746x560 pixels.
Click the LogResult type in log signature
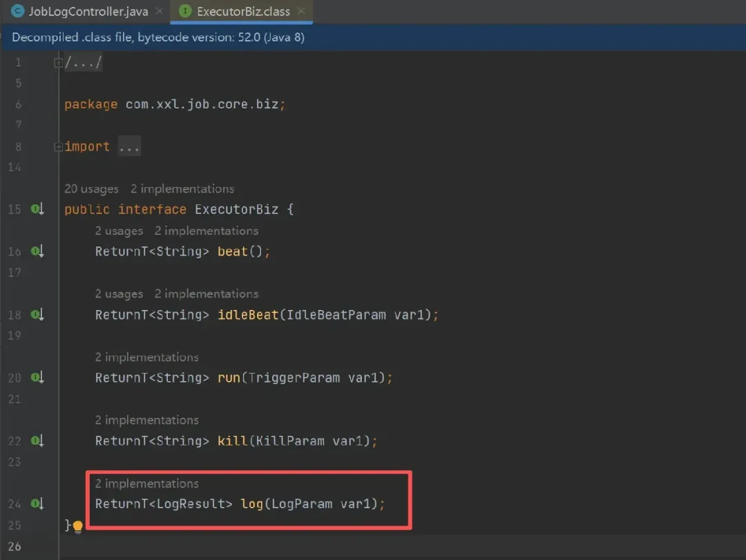pyautogui.click(x=195, y=504)
